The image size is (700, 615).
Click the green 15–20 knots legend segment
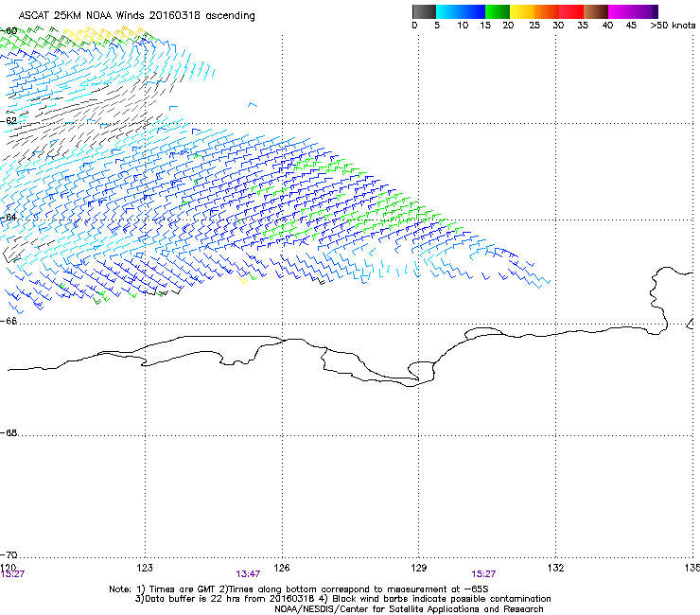(498, 11)
